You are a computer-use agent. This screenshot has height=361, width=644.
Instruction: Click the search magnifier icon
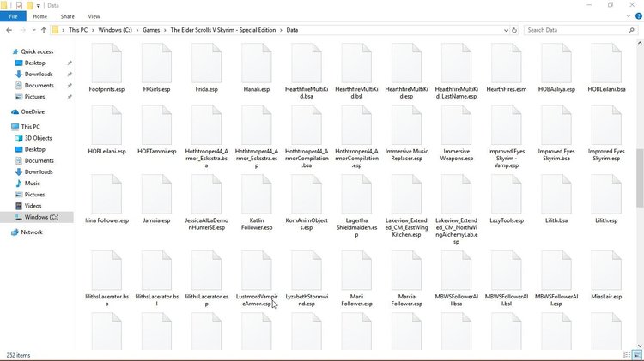[x=631, y=30]
